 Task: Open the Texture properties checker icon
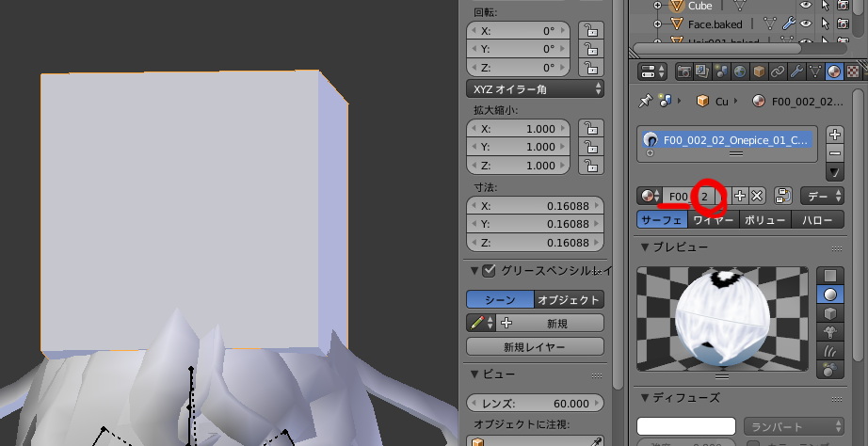click(x=853, y=72)
